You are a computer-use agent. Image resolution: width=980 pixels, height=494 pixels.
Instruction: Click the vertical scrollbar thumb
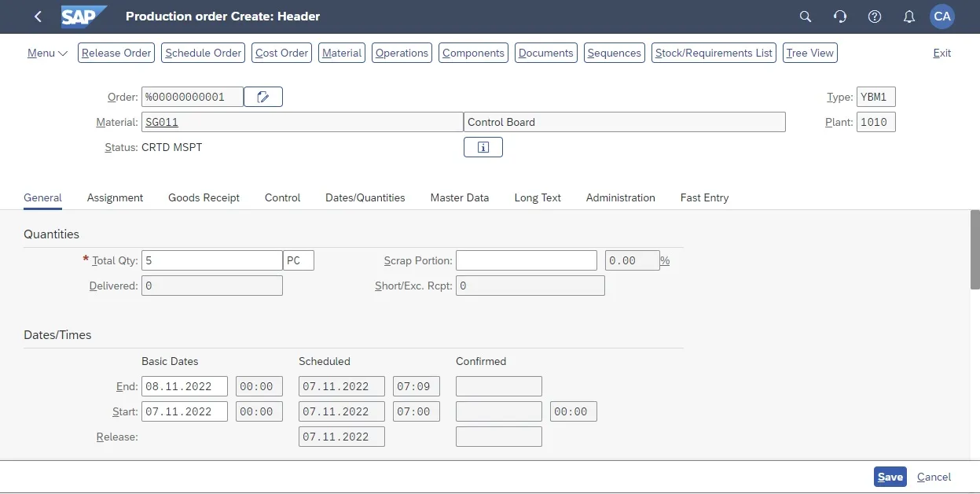(x=974, y=249)
